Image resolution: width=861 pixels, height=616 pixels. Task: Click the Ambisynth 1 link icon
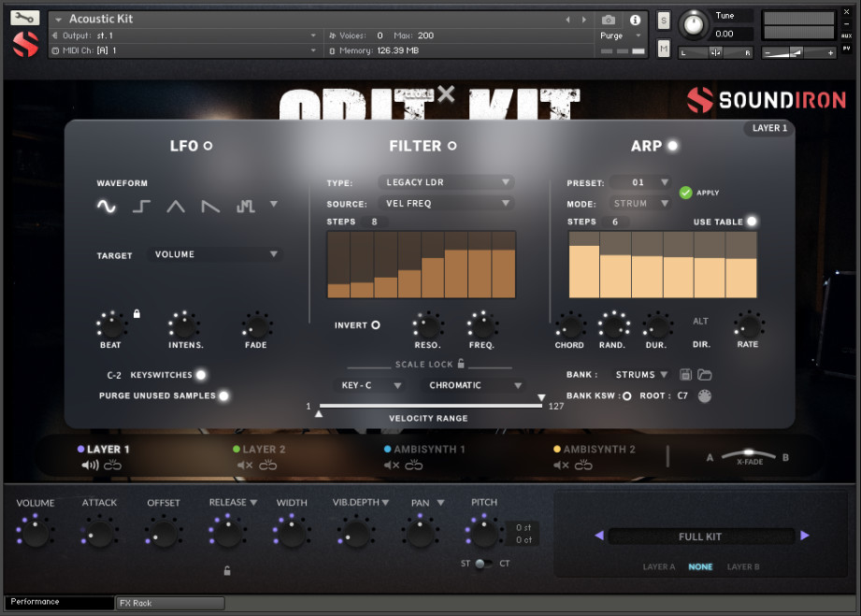[x=414, y=465]
